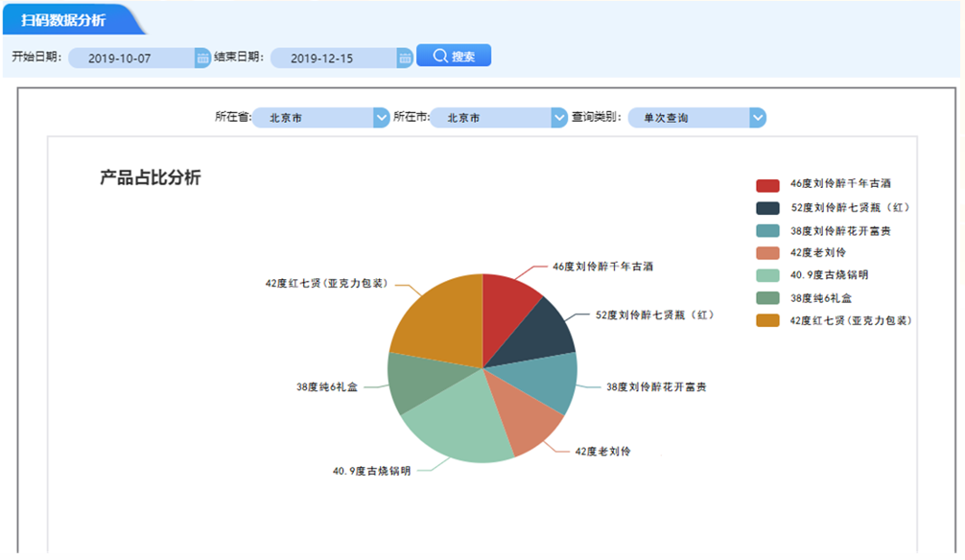This screenshot has height=560, width=965.
Task: Toggle 46度刘伶醉千年古酒 red legend swatch
Action: pos(767,185)
